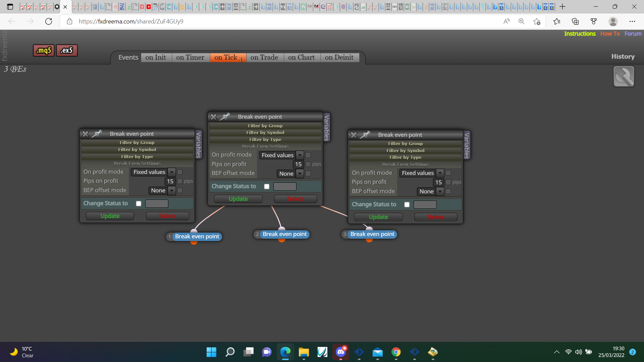The width and height of the screenshot is (644, 362).
Task: Open On profit mode dropdown in right panel
Action: click(x=422, y=173)
